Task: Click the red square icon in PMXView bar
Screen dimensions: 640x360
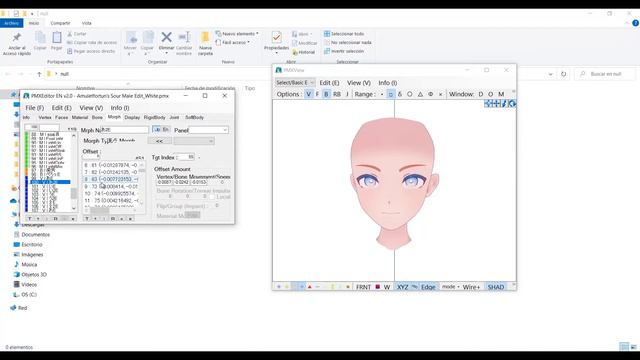Action: point(378,287)
